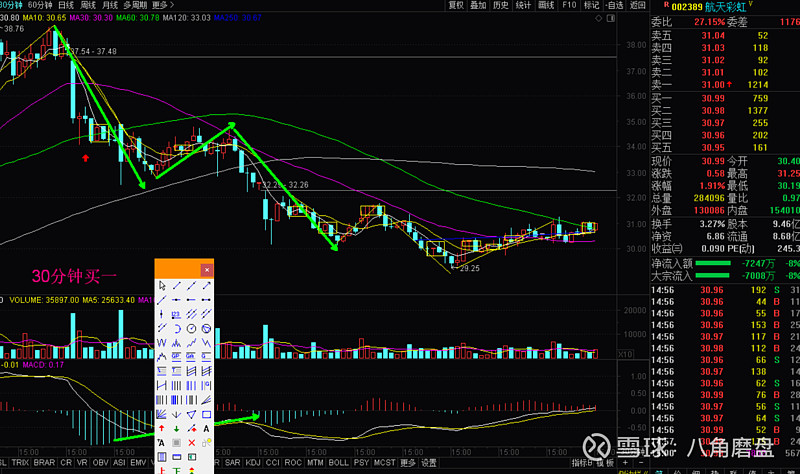Click the 买一 price 30.99

click(x=713, y=98)
